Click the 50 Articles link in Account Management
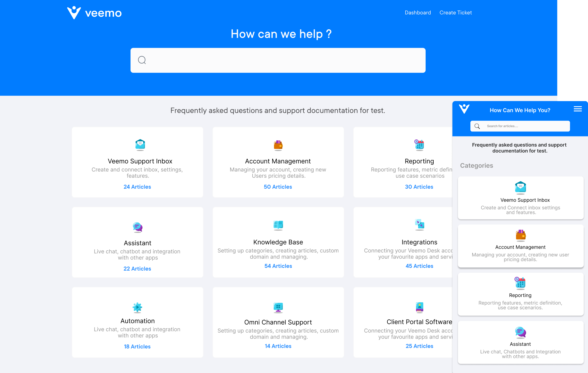Screen dimensions: 588x373 pyautogui.click(x=278, y=186)
